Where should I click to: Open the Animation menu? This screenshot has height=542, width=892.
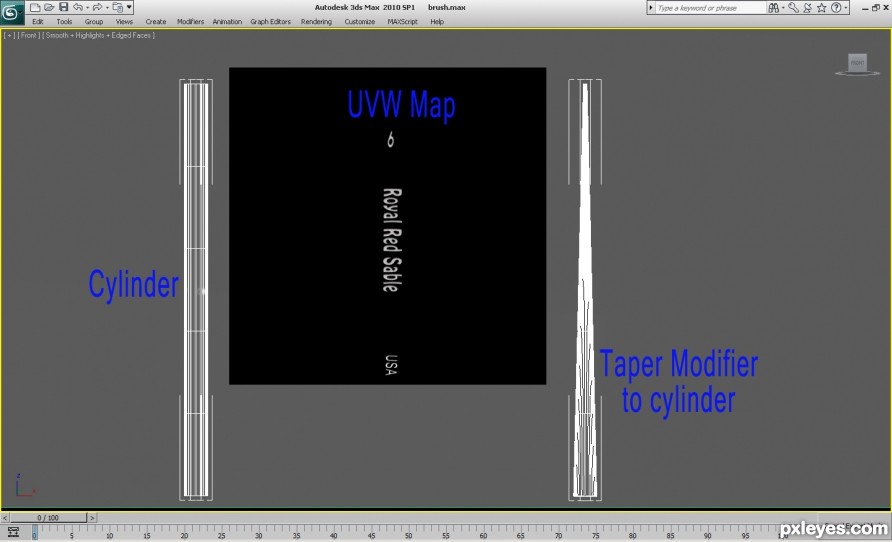pyautogui.click(x=227, y=22)
